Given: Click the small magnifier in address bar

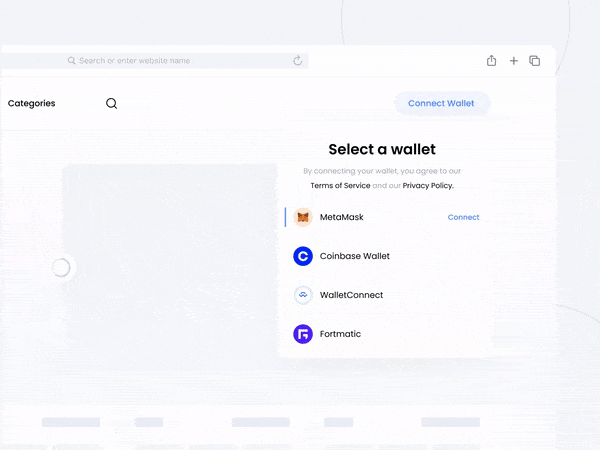Looking at the screenshot, I should pyautogui.click(x=72, y=60).
